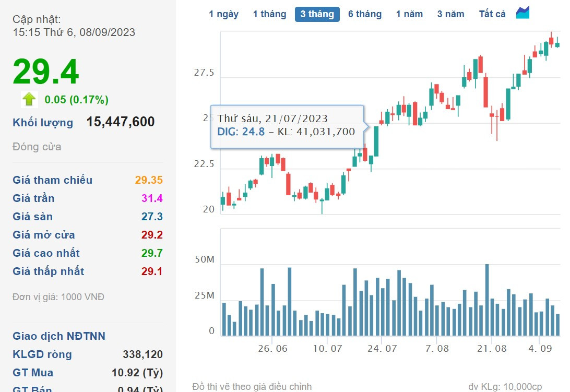The image size is (570, 392).
Task: Select the "1 ngày" time range tab
Action: 224,14
